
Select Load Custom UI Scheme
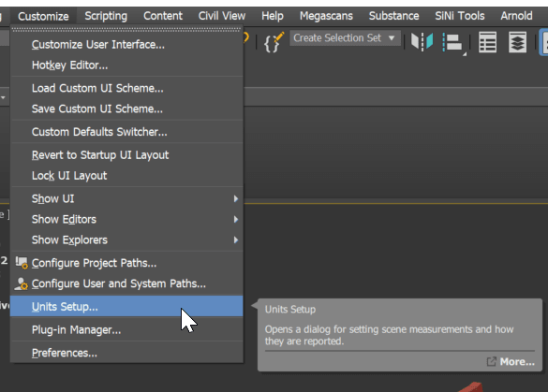click(x=126, y=88)
